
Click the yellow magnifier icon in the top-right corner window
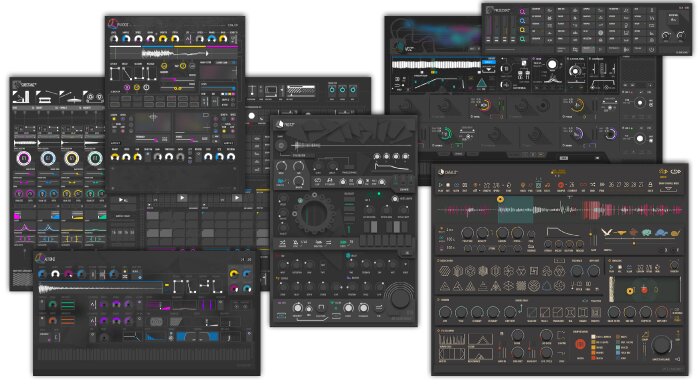[522, 30]
